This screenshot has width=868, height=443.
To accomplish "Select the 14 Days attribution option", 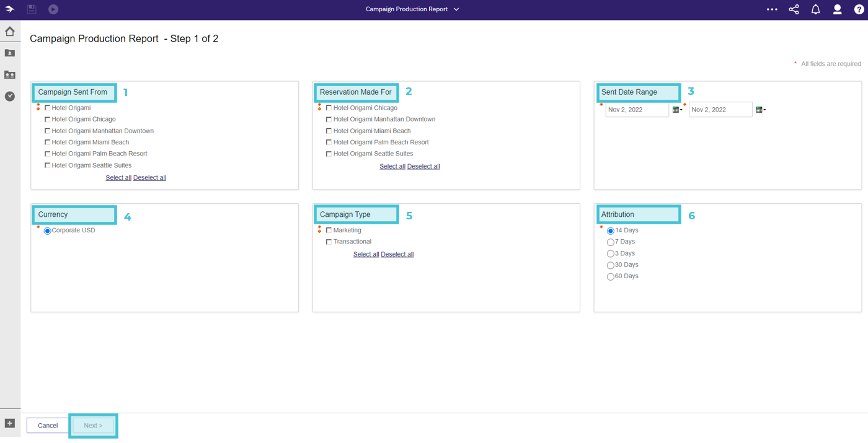I will [x=611, y=231].
